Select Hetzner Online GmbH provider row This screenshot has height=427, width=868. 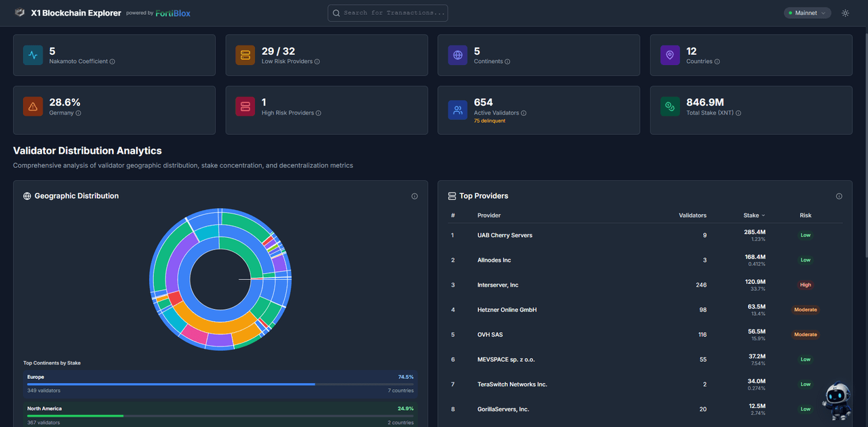click(x=645, y=310)
